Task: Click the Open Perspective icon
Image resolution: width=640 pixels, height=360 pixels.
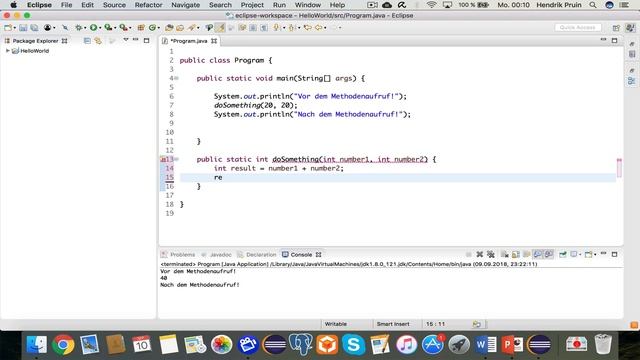Action: [616, 28]
